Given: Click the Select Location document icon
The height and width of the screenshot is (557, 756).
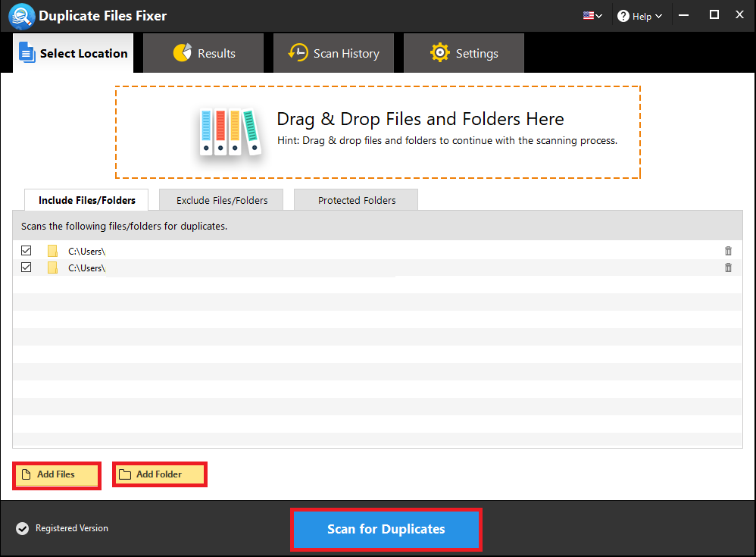Looking at the screenshot, I should pyautogui.click(x=27, y=52).
